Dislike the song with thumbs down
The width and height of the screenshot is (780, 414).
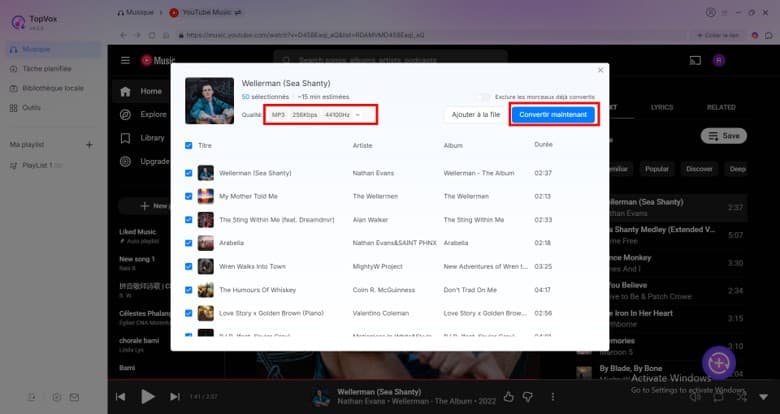pos(528,397)
